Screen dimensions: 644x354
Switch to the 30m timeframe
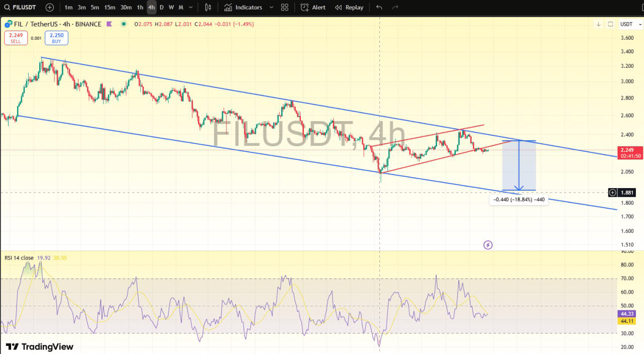[126, 8]
